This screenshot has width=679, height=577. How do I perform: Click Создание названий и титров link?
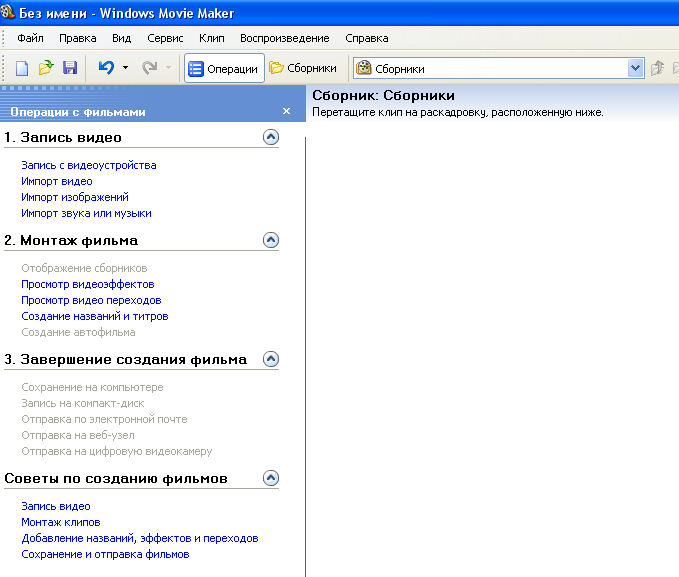point(95,316)
